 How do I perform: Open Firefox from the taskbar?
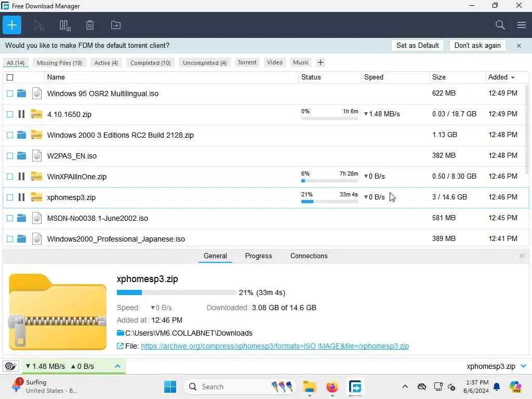(x=332, y=387)
